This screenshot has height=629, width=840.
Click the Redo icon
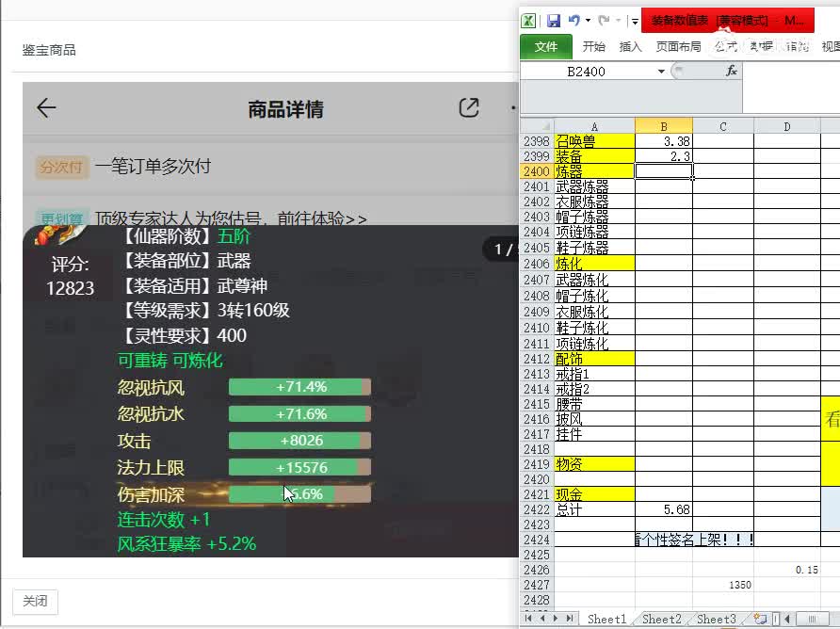[605, 19]
